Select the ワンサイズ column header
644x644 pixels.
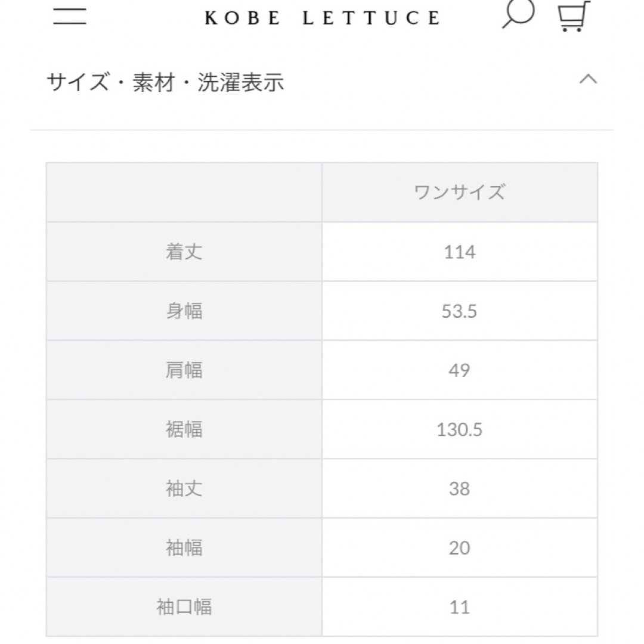pyautogui.click(x=460, y=192)
